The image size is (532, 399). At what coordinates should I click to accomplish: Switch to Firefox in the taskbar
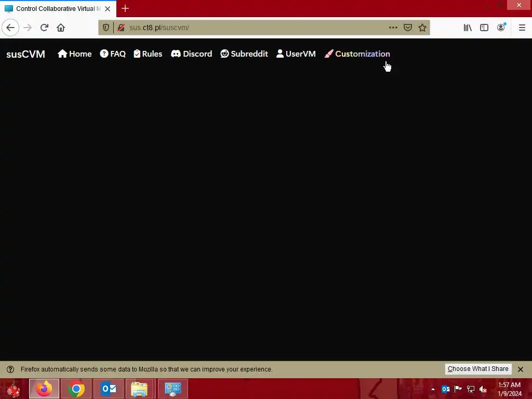pyautogui.click(x=44, y=389)
